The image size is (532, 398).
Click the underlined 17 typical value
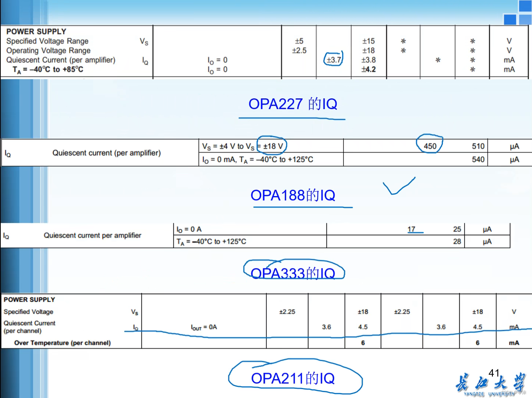point(411,229)
